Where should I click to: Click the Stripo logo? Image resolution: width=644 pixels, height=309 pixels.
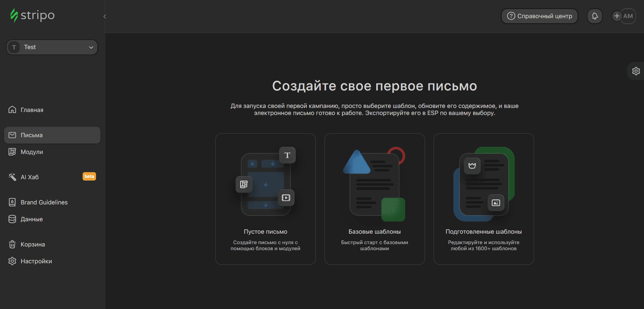[x=33, y=15]
